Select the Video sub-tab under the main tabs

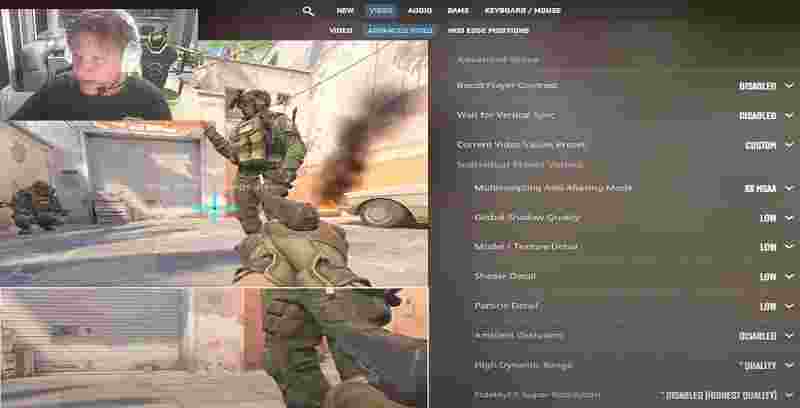coord(340,30)
